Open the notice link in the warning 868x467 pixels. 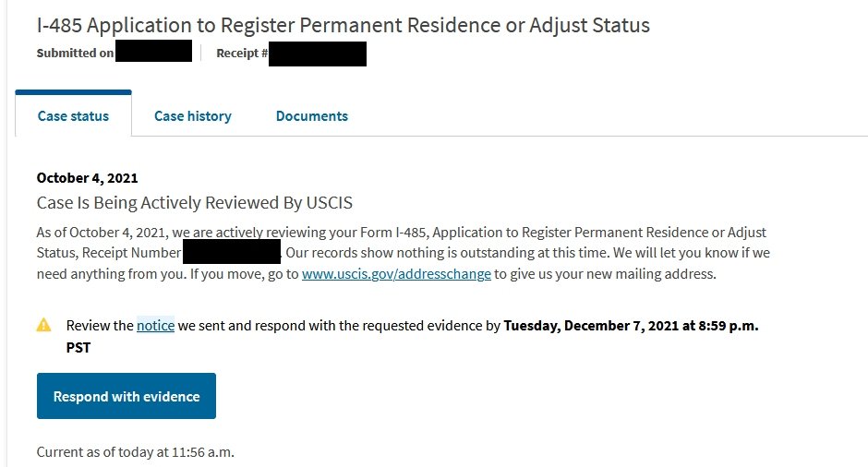tap(155, 326)
